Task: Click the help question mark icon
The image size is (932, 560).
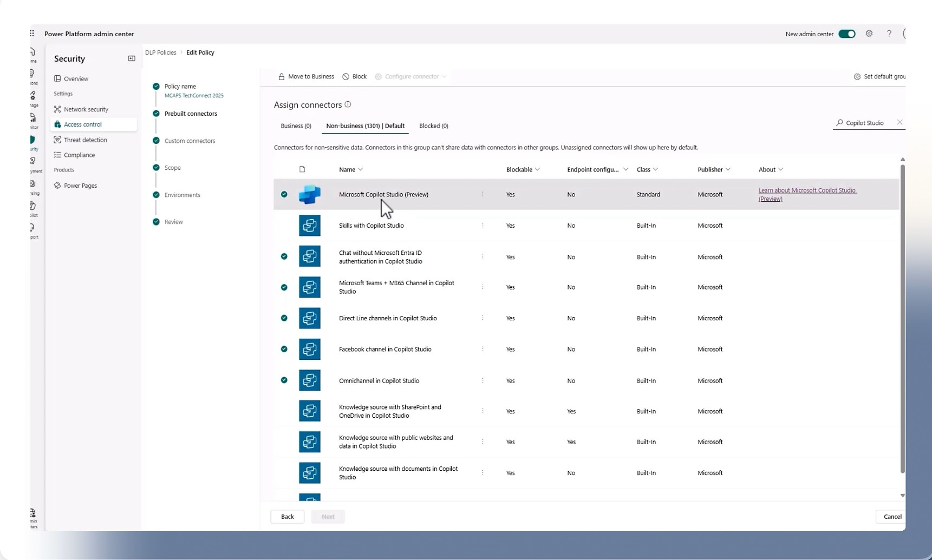Action: [889, 34]
